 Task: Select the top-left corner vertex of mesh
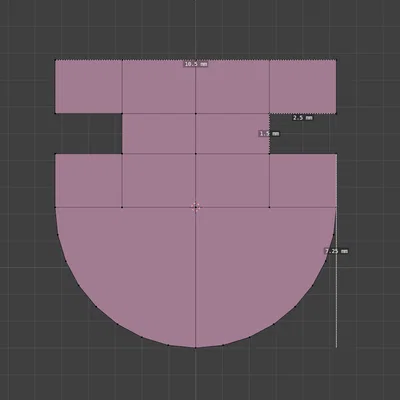tap(55, 60)
